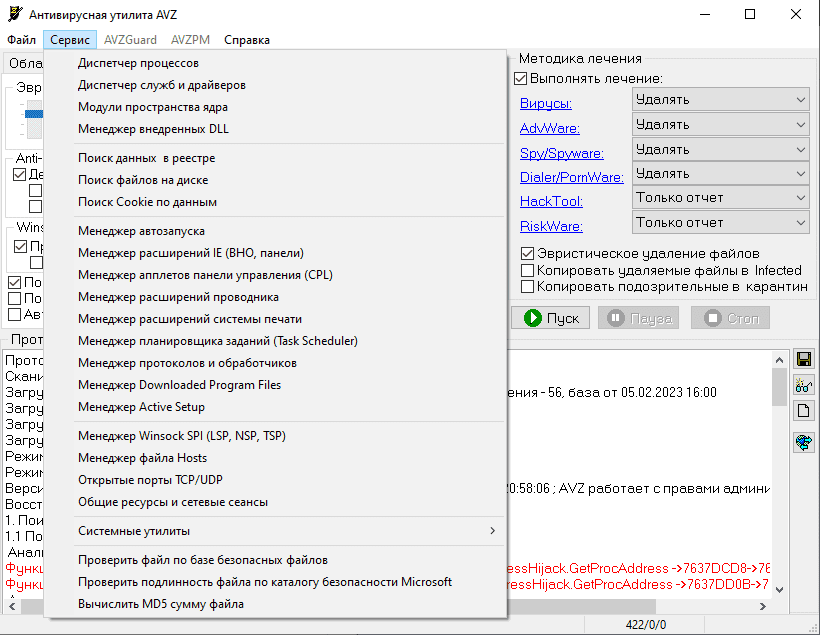Select Проверить файл по базе безопасных файлов
Image resolution: width=820 pixels, height=635 pixels.
click(276, 560)
